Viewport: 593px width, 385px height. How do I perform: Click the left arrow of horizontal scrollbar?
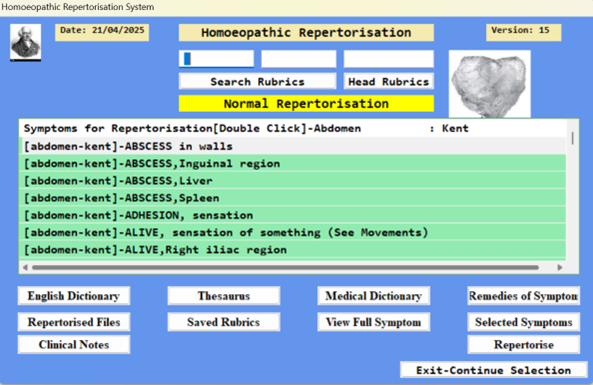(25, 267)
